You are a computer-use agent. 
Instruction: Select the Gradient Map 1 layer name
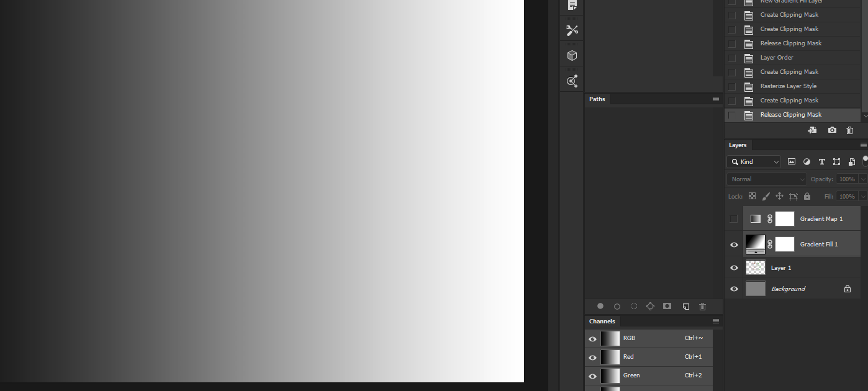click(821, 218)
